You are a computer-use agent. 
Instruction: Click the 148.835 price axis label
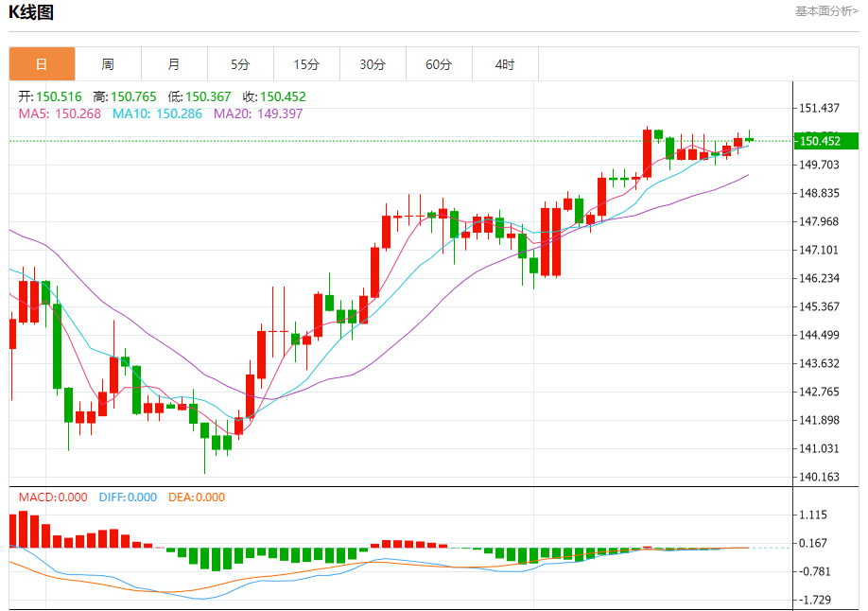point(819,193)
